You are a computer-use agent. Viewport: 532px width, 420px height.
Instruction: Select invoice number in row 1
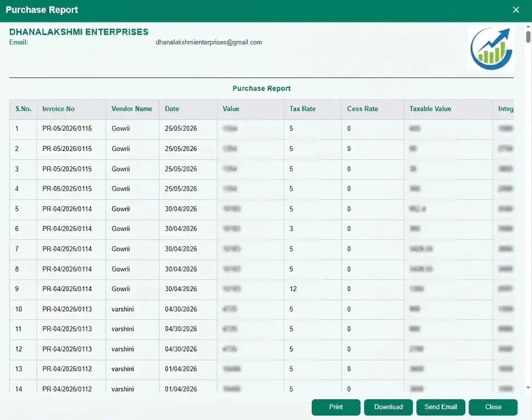(67, 128)
